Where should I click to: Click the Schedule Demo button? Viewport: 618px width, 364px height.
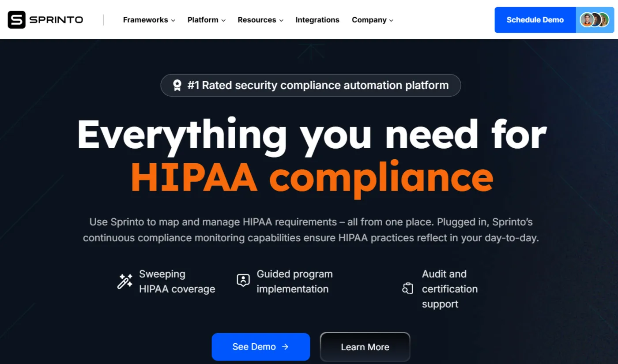click(535, 20)
